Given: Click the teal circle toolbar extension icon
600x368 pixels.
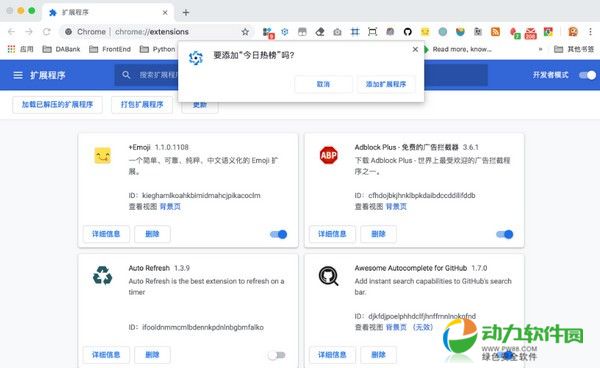Looking at the screenshot, I should 443,32.
